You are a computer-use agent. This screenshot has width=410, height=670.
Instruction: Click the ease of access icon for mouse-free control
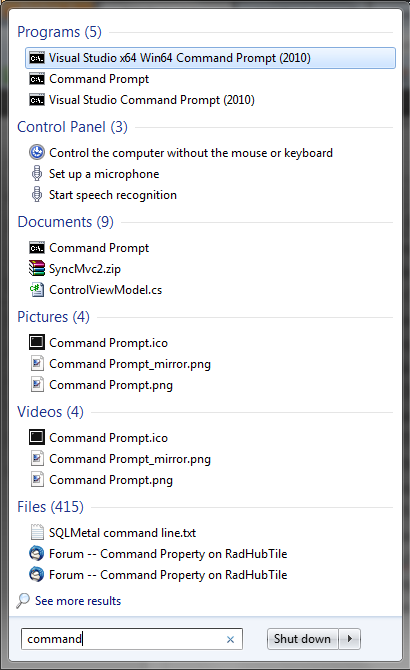[x=37, y=152]
